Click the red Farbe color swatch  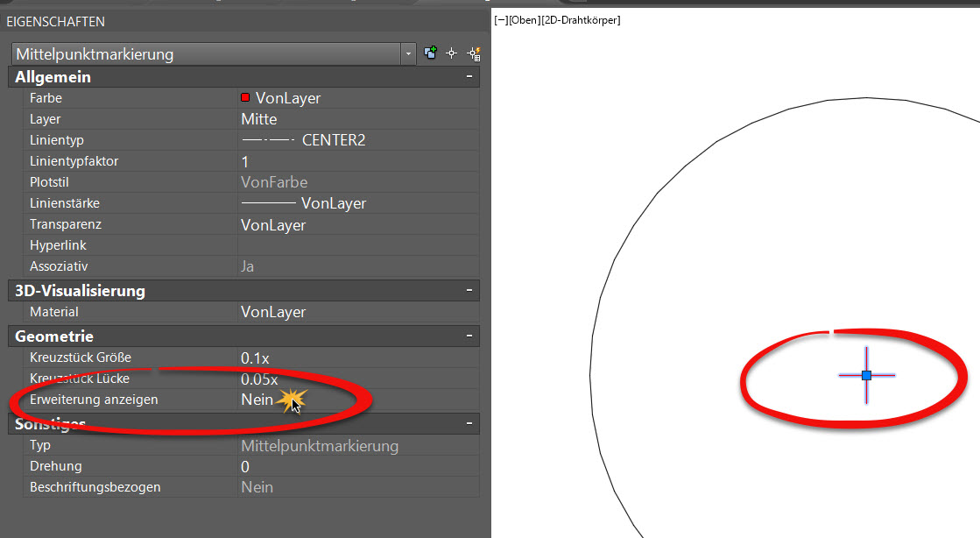click(x=245, y=97)
